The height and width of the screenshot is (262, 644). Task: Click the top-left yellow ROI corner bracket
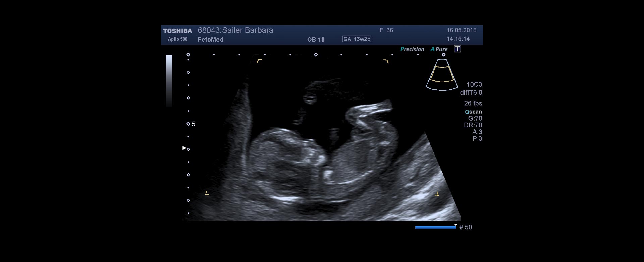[259, 61]
